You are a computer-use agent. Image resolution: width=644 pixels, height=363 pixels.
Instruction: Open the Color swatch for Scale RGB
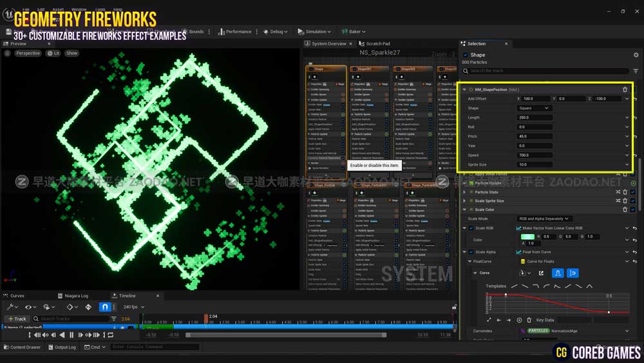tap(527, 237)
